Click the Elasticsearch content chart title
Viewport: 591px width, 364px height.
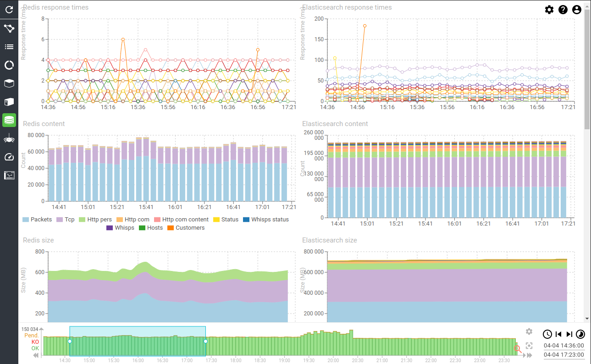(335, 124)
